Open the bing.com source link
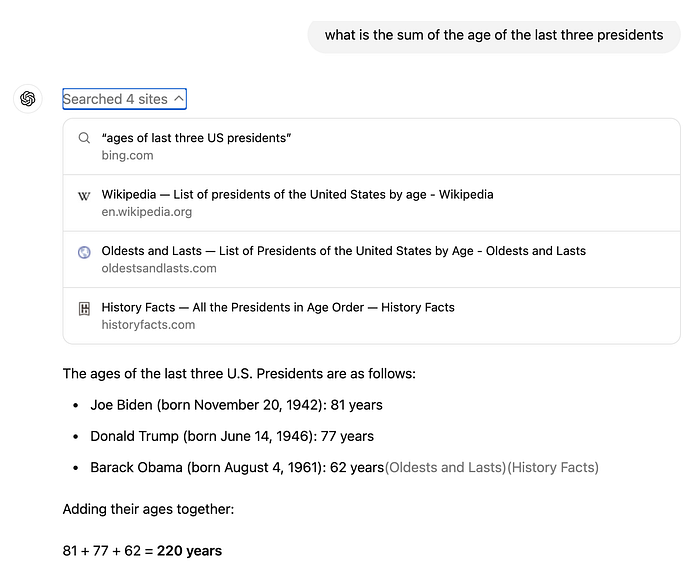The height and width of the screenshot is (570, 700). point(127,155)
